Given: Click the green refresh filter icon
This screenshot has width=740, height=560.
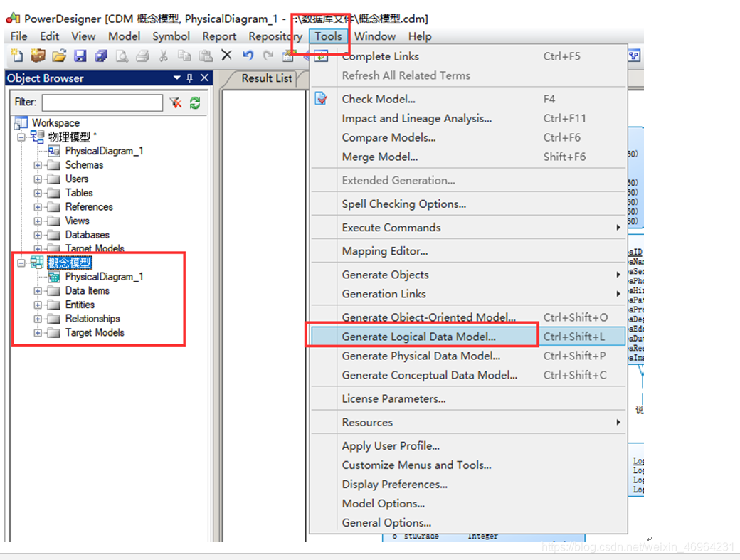Looking at the screenshot, I should [x=195, y=102].
